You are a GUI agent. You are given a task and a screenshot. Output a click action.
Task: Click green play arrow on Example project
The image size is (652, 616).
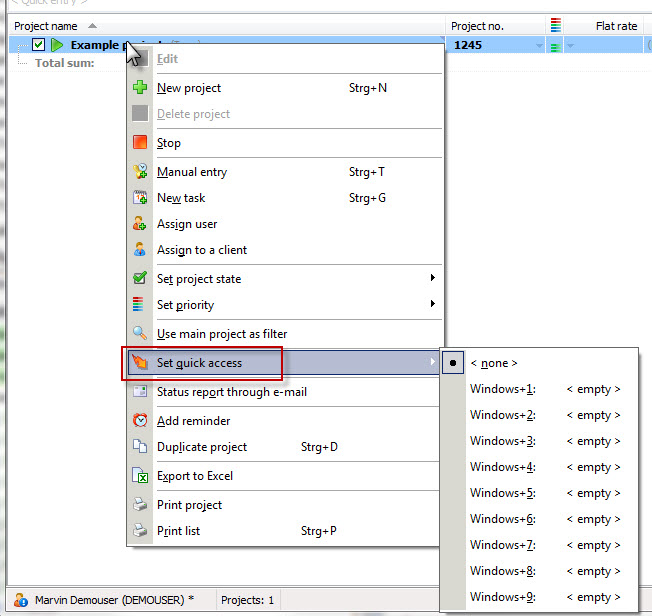click(57, 45)
